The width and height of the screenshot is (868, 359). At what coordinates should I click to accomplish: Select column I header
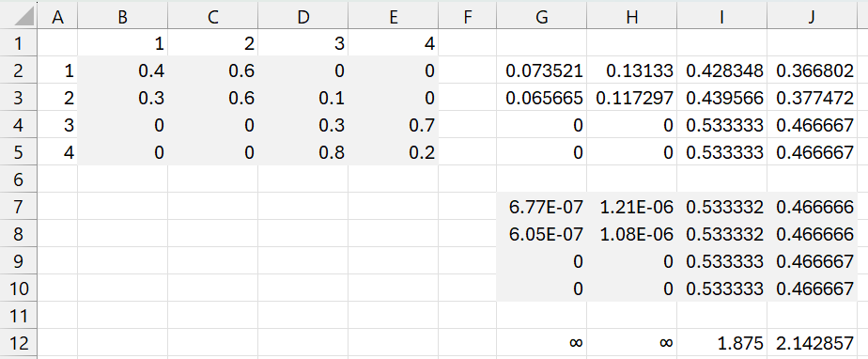tap(721, 17)
